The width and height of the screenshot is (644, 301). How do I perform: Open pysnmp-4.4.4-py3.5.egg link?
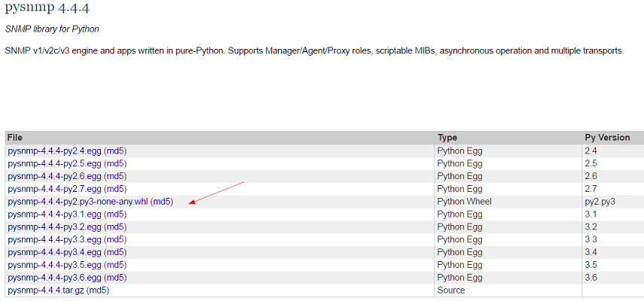(x=55, y=265)
